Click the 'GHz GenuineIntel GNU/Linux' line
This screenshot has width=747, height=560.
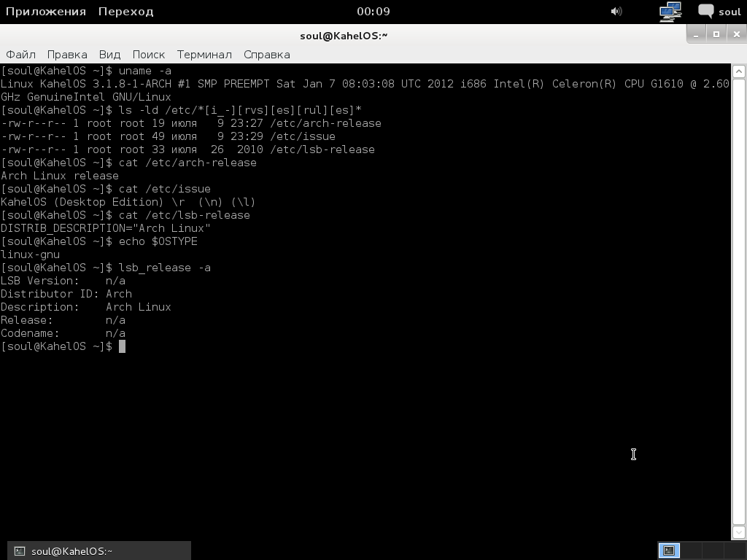tap(86, 97)
